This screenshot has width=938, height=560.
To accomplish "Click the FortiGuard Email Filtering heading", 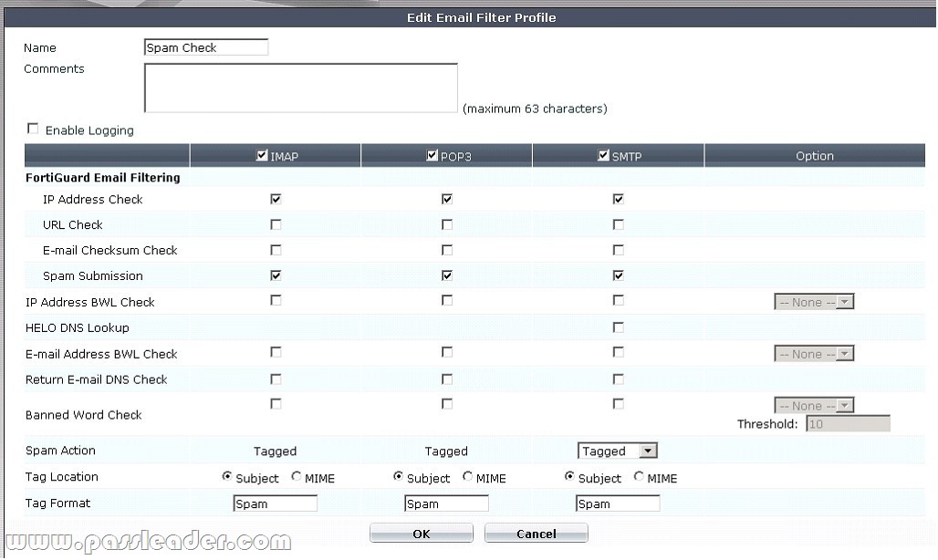I will click(x=102, y=178).
